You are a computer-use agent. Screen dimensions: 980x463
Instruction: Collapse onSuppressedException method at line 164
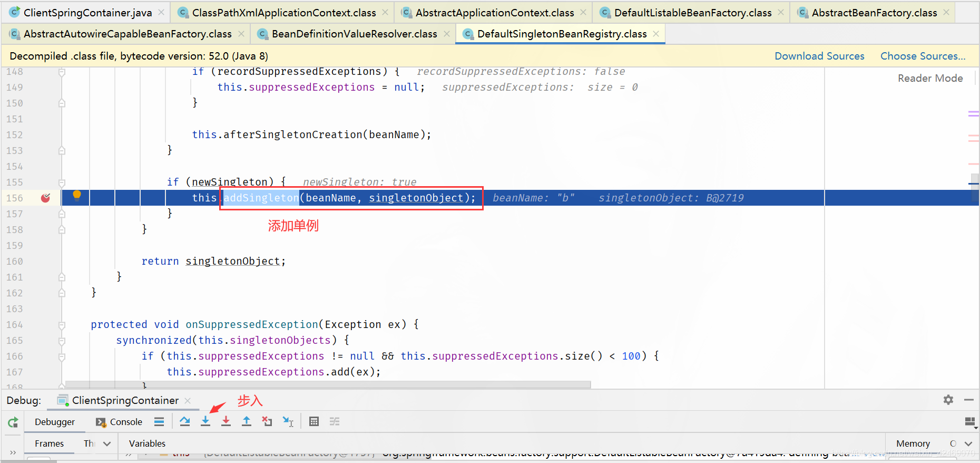62,325
